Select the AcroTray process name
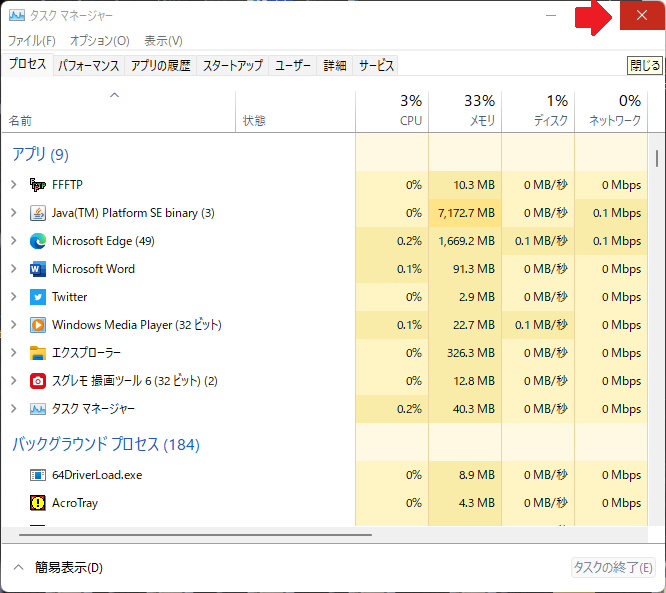 [75, 503]
